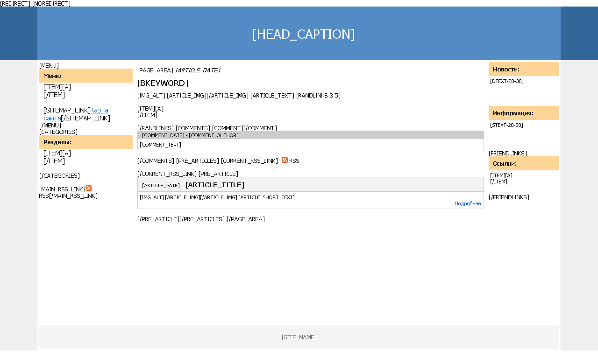Click the ARTICLE_TITLE heading
Image resolution: width=598 pixels, height=364 pixels.
pyautogui.click(x=215, y=185)
